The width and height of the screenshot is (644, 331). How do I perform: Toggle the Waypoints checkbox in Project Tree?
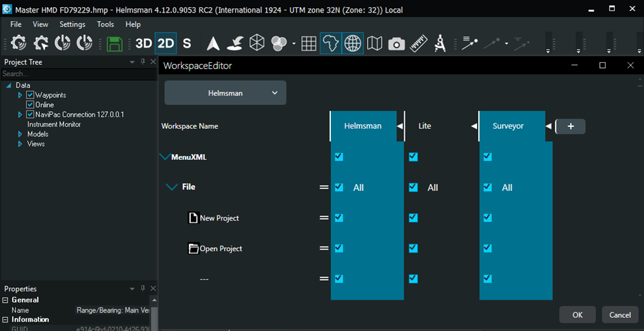point(30,95)
